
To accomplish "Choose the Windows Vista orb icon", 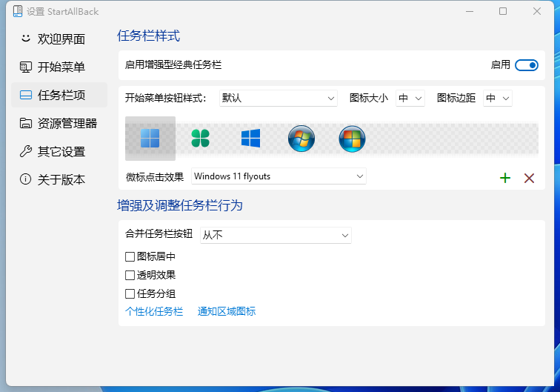I will coord(352,139).
